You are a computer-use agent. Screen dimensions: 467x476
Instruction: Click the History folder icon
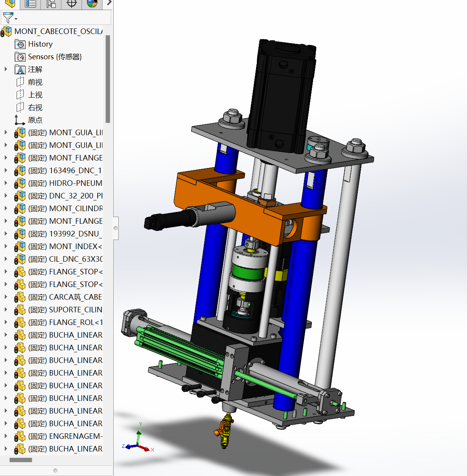click(x=20, y=44)
